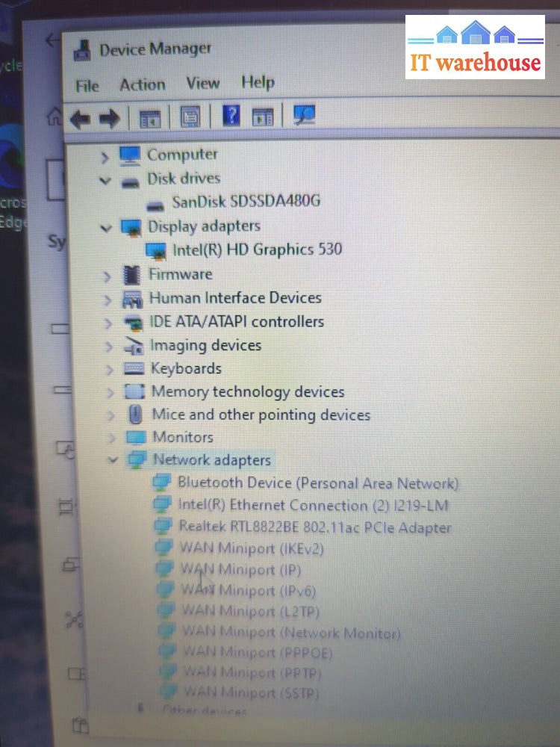Toggle the Show/Hide Action Pane toolbar icon
Screen dimensions: 560x747
[263, 116]
